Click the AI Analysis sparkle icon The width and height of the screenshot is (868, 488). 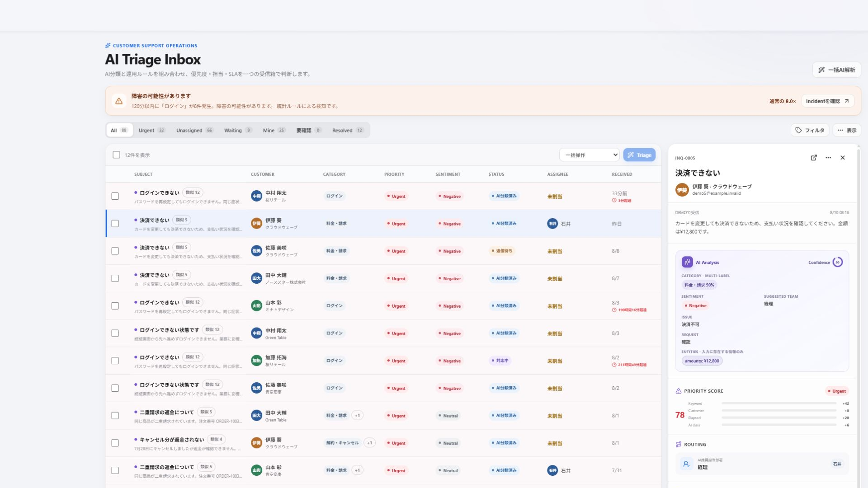(x=687, y=262)
